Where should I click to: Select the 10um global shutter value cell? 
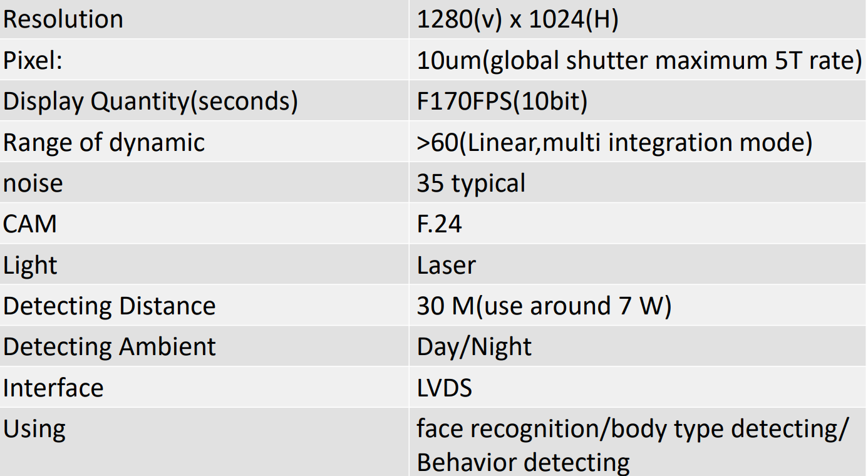point(639,60)
